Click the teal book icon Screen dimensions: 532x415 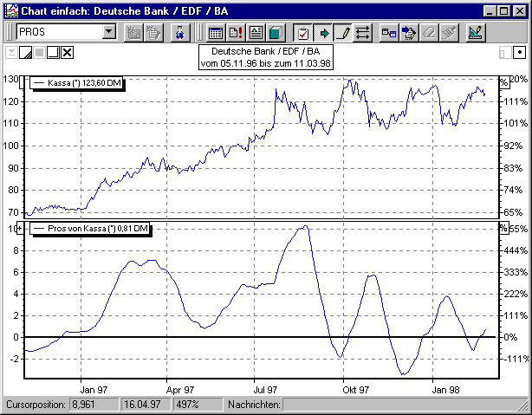click(x=276, y=34)
